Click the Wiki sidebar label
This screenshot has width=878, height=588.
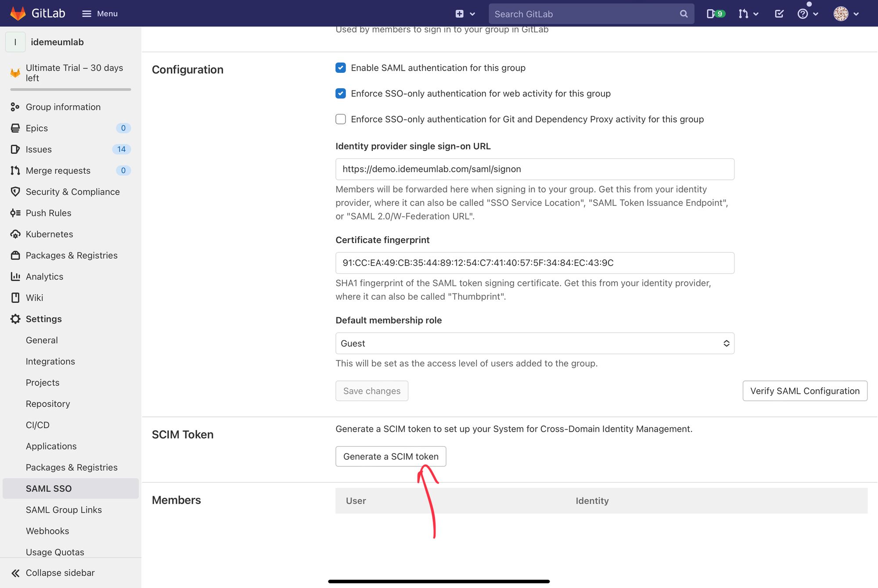click(34, 298)
